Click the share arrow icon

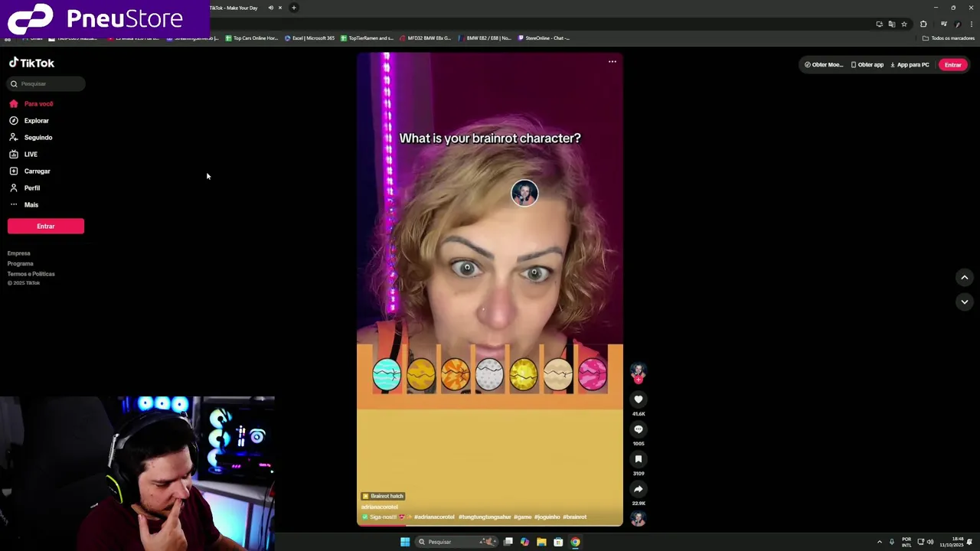[x=638, y=489]
